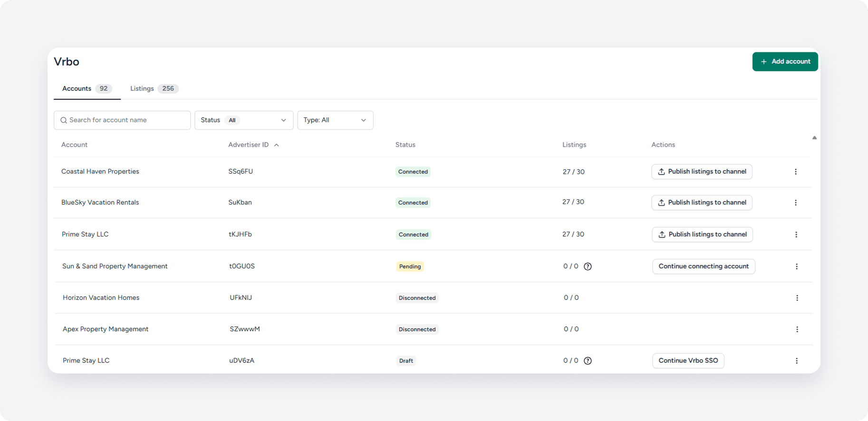Open kebab menu for Coastal Haven Properties
This screenshot has width=868, height=421.
pyautogui.click(x=796, y=172)
